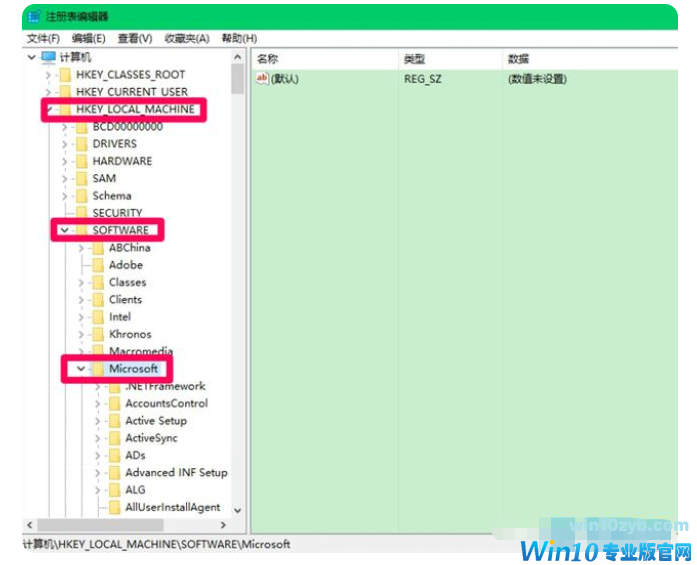The image size is (697, 565).
Task: Click the DRIVERS folder icon
Action: 82,144
